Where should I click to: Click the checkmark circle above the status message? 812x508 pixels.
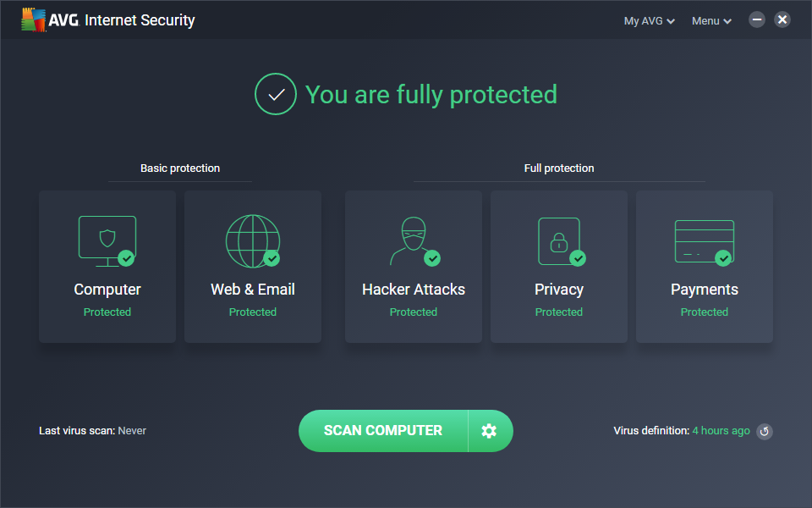click(275, 94)
